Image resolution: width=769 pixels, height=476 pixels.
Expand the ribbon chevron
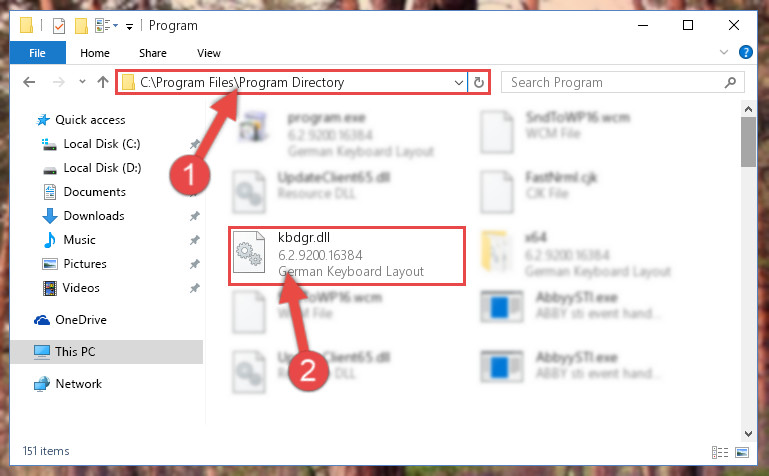point(723,52)
